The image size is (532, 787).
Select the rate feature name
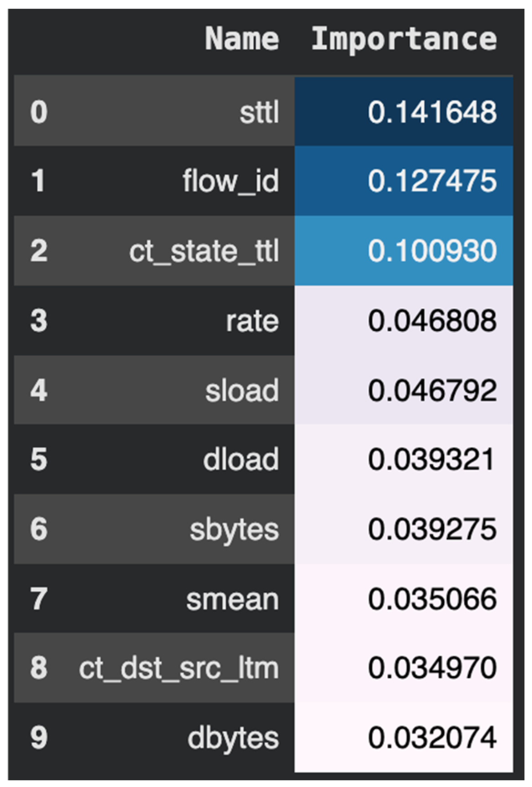(252, 321)
